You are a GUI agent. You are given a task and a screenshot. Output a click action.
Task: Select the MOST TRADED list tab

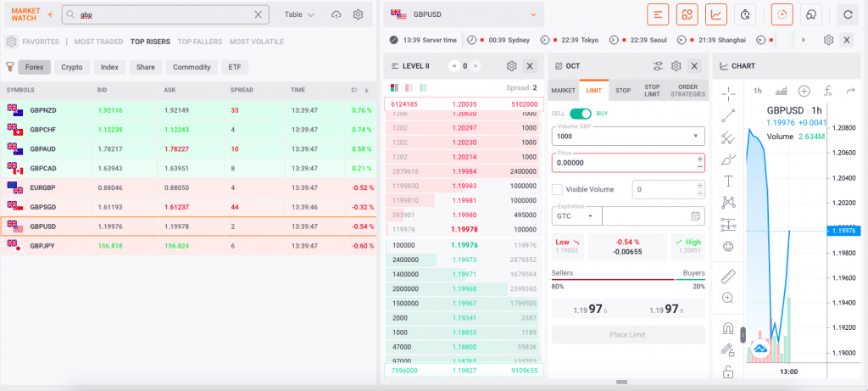click(98, 42)
